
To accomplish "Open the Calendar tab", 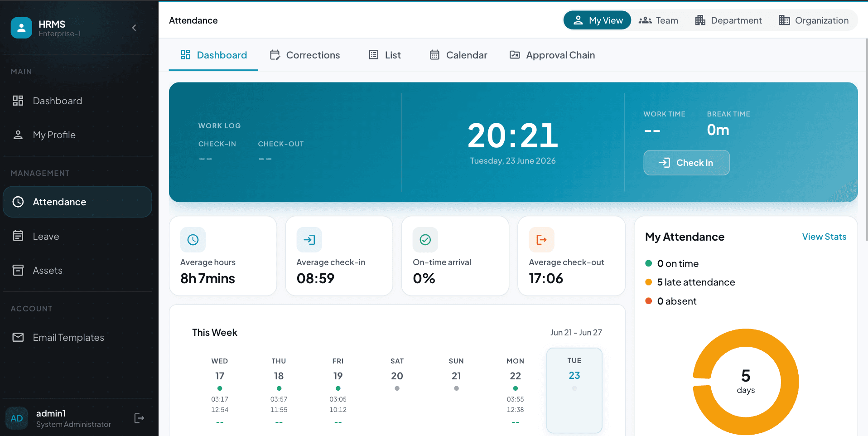I will (x=458, y=55).
